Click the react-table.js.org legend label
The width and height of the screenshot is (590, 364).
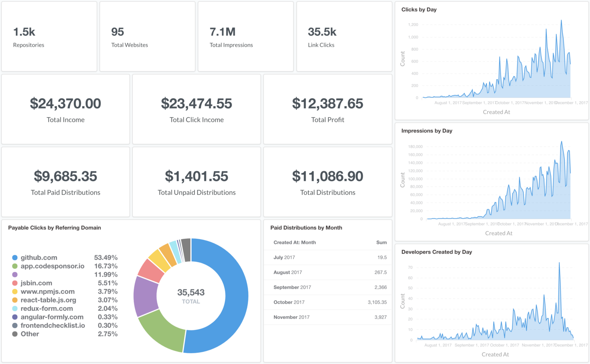pos(48,300)
